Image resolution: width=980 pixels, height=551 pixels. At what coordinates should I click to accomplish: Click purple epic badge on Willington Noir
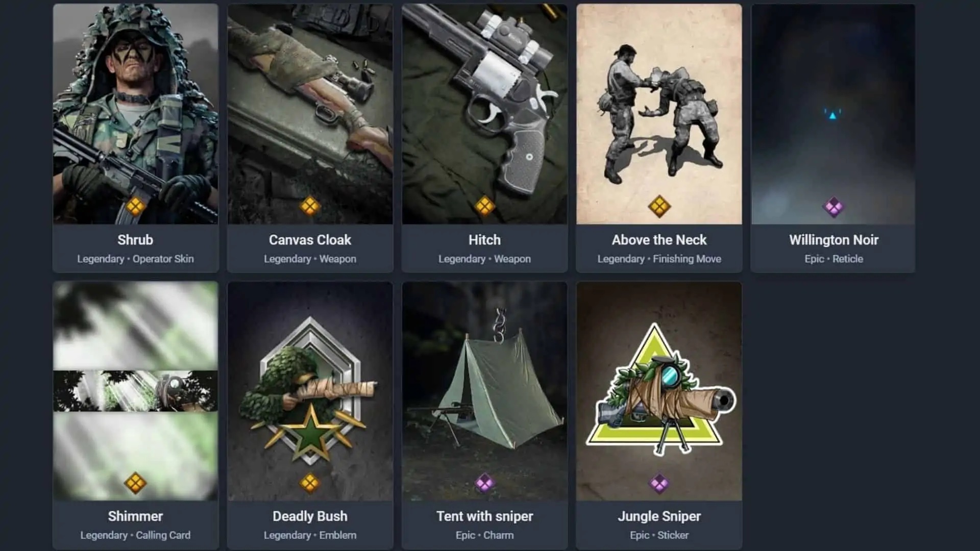click(834, 207)
